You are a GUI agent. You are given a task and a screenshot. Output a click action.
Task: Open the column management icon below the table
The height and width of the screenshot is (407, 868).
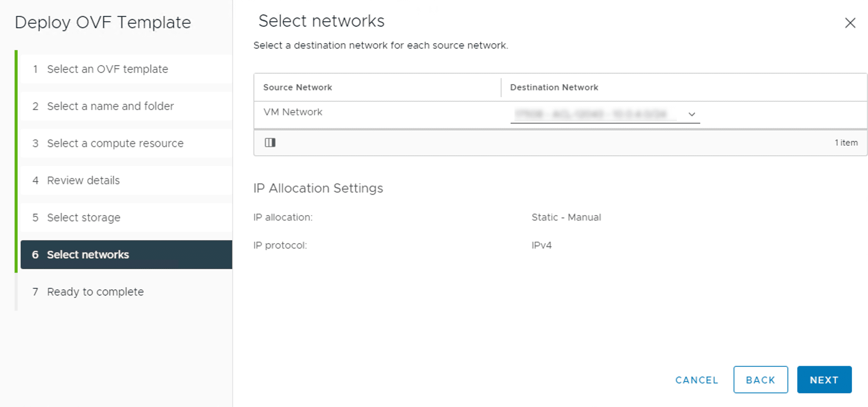point(270,143)
